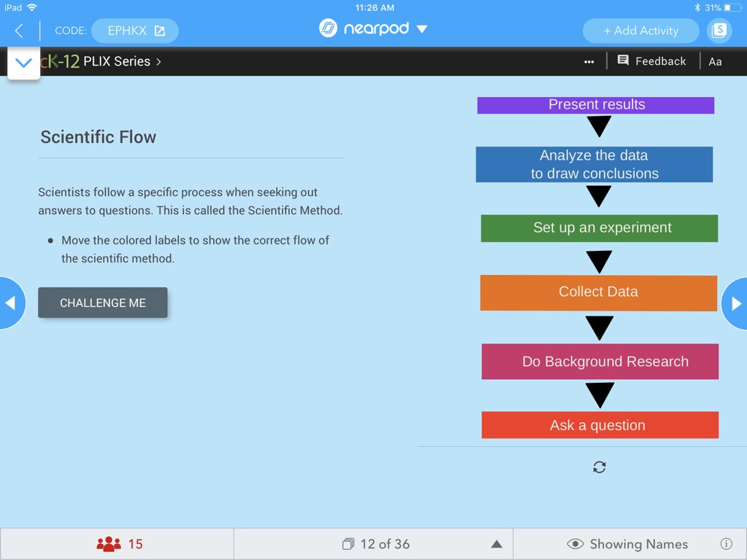The width and height of the screenshot is (747, 560).
Task: Open the info icon in bottom bar
Action: 726,544
